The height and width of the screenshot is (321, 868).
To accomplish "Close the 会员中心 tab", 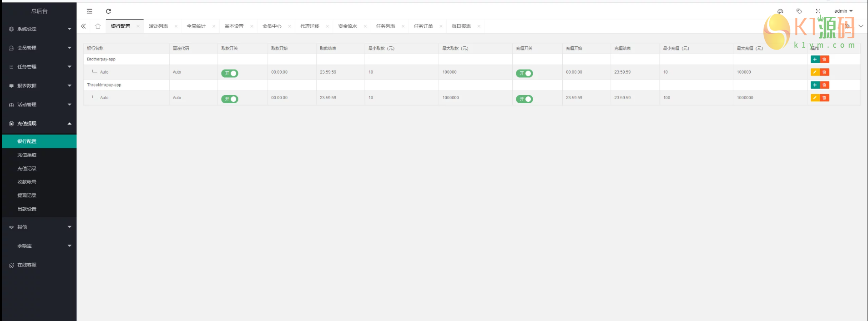I will point(289,26).
